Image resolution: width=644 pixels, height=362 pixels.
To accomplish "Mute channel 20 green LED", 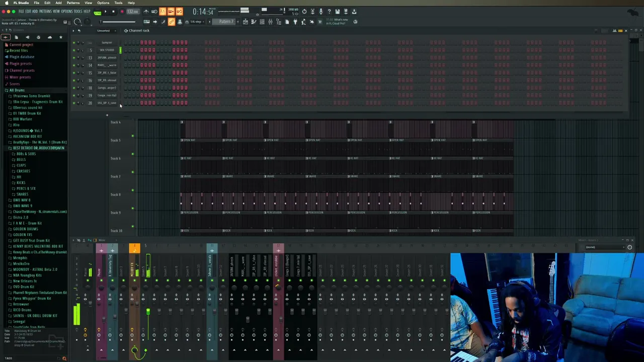I will click(x=73, y=103).
